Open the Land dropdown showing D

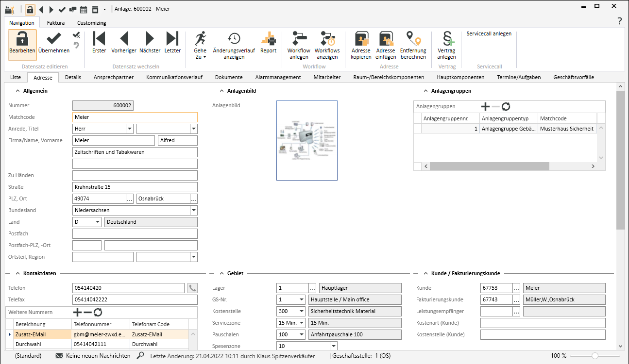tap(98, 222)
